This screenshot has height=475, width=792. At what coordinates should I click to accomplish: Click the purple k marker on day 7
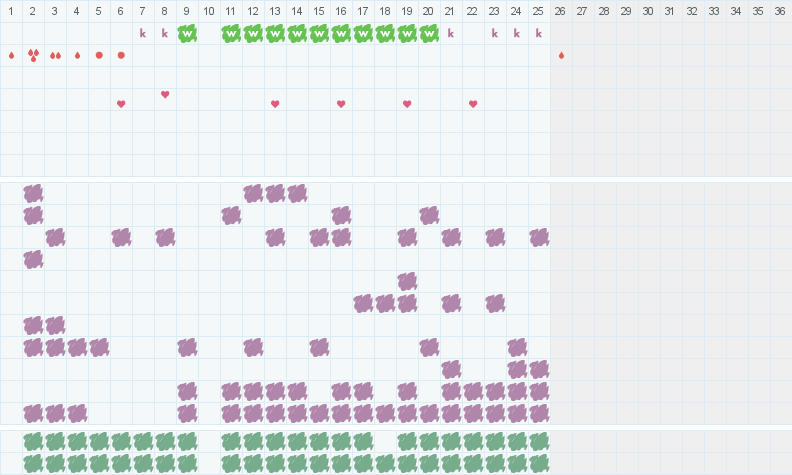(143, 33)
